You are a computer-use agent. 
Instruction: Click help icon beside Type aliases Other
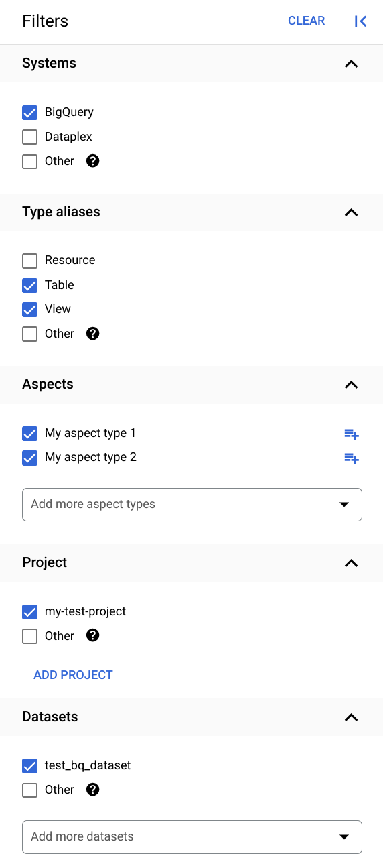[93, 334]
